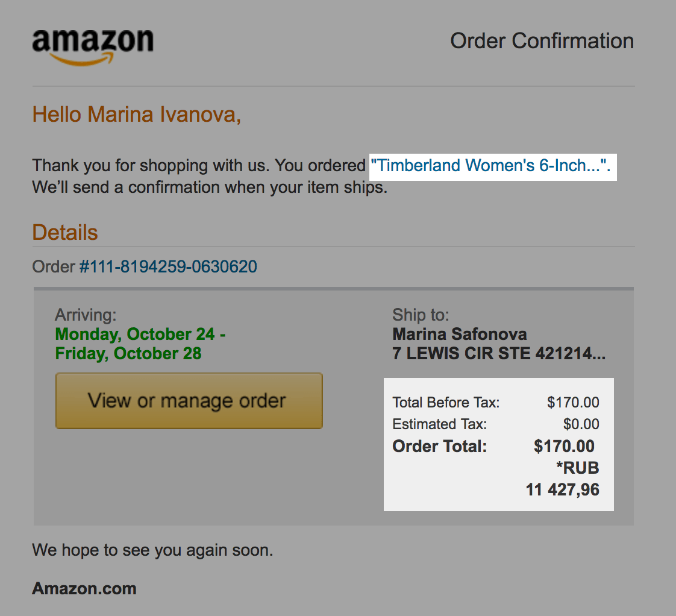Select recipient name Marina Safonova
This screenshot has height=616, width=676.
click(x=460, y=334)
